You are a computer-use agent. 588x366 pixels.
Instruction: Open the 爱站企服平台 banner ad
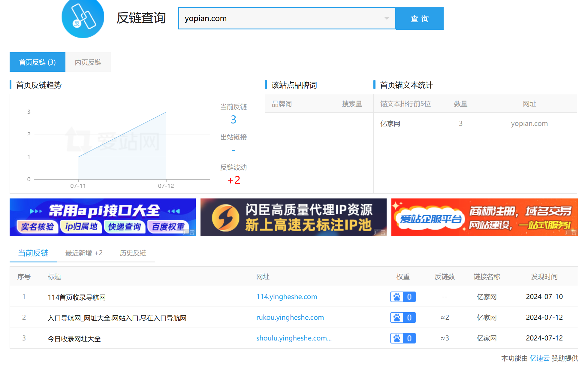(x=484, y=217)
